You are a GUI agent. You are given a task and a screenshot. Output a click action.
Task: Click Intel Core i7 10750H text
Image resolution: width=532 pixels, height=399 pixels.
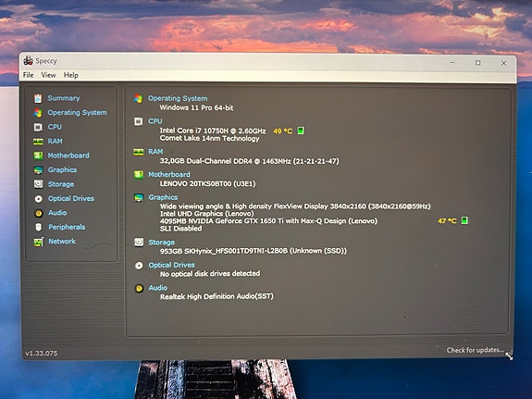213,131
